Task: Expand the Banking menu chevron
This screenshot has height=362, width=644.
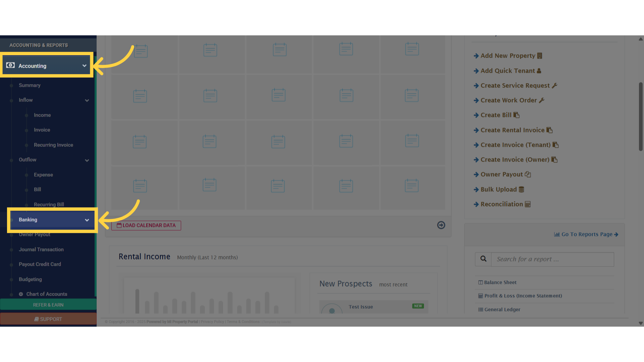Action: (x=87, y=220)
